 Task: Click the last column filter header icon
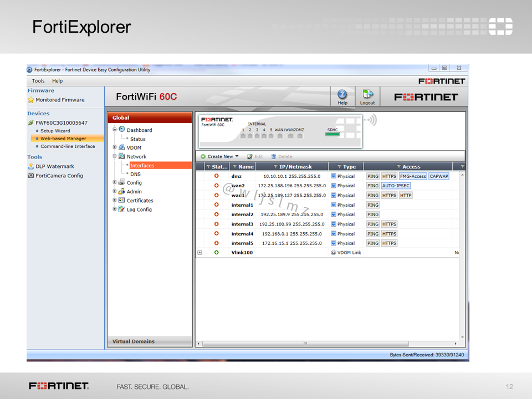(x=462, y=167)
